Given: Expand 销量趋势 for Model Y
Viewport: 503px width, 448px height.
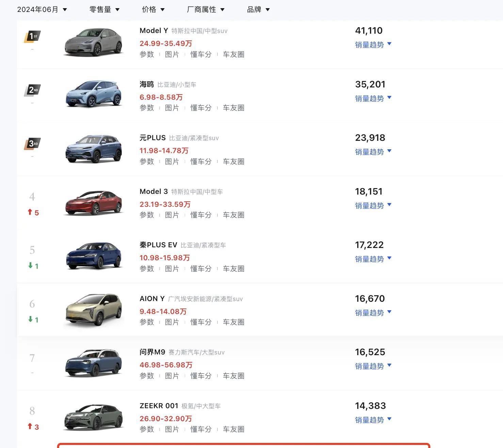Looking at the screenshot, I should coord(373,45).
